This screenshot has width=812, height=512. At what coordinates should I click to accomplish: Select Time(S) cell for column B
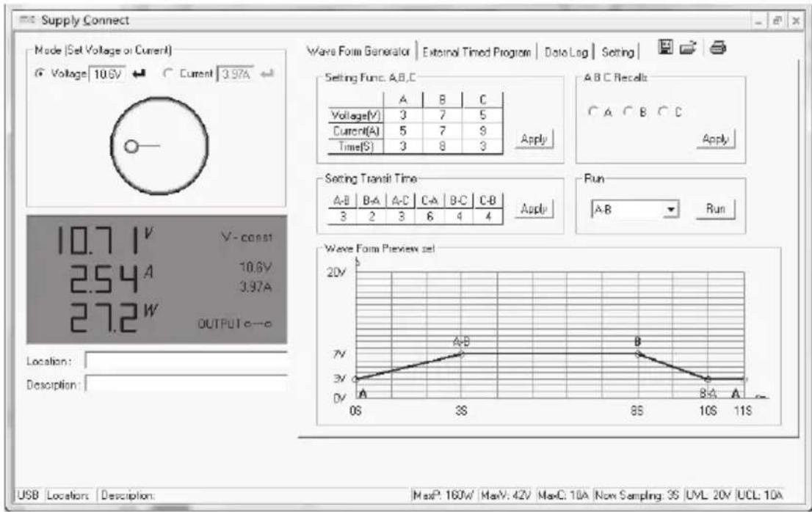point(442,147)
